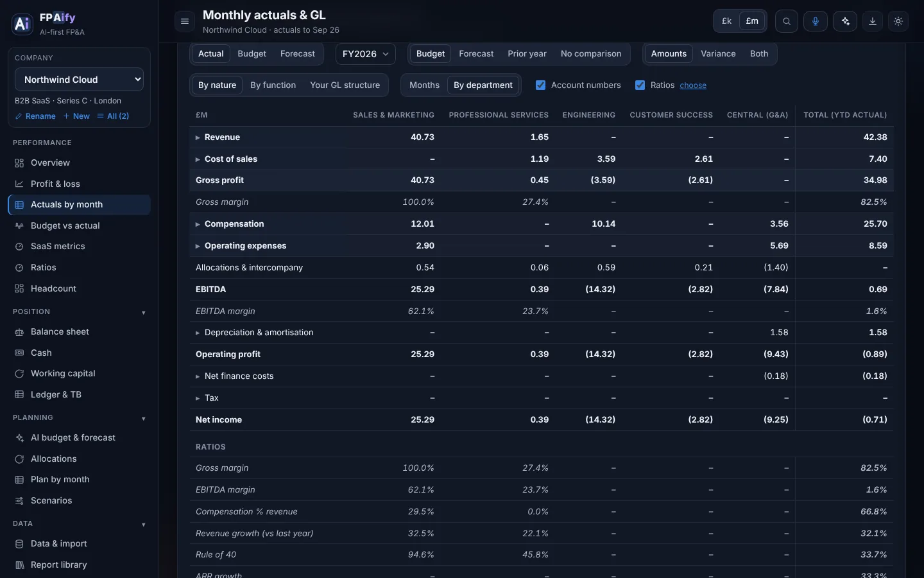Open the Headcount page
This screenshot has width=924, height=578.
coord(80,288)
